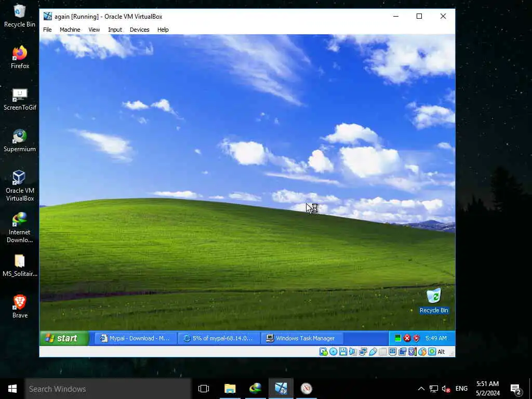The image size is (532, 399).
Task: Click the USB devices icon in VirtualBox status bar
Action: point(373,352)
